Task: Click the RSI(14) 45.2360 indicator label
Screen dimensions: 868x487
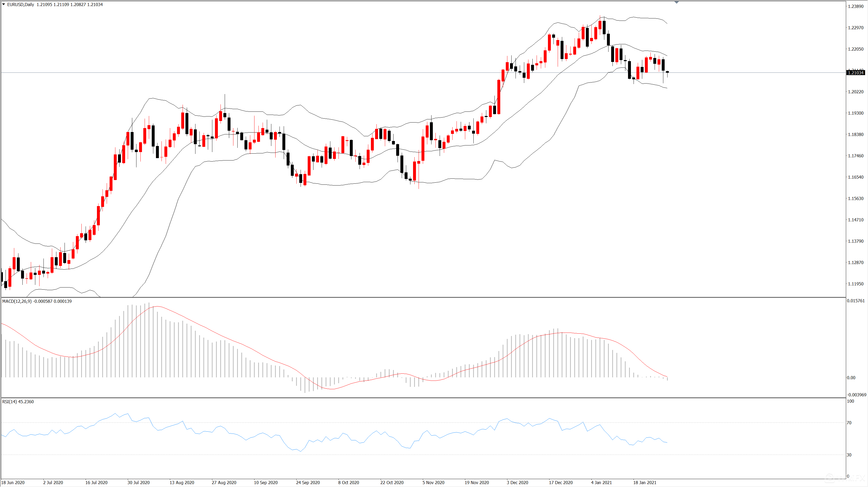Action: pos(18,402)
